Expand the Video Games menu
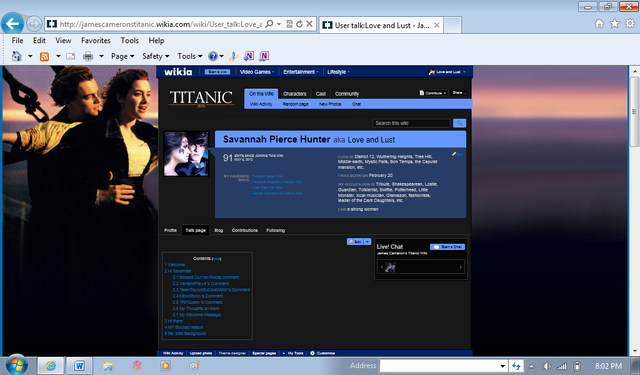The width and height of the screenshot is (640, 375). point(257,72)
